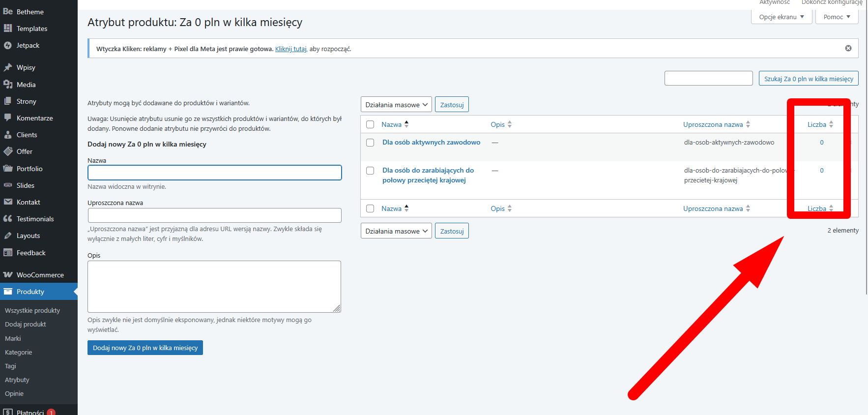Image resolution: width=868 pixels, height=415 pixels.
Task: Open Kontakt via the envelope icon
Action: click(x=8, y=202)
